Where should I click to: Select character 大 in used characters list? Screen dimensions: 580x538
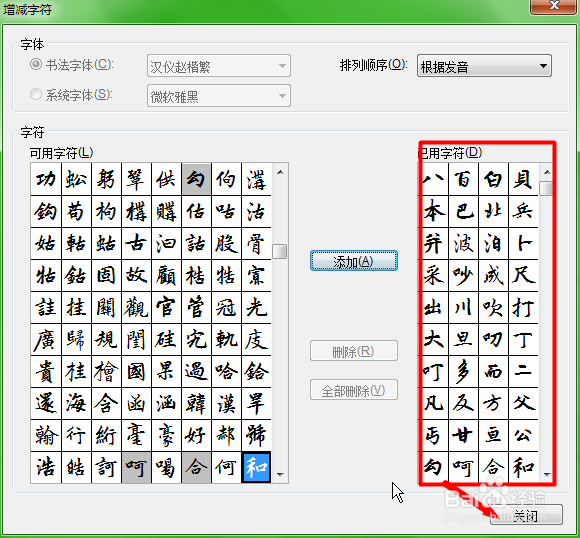click(x=433, y=339)
